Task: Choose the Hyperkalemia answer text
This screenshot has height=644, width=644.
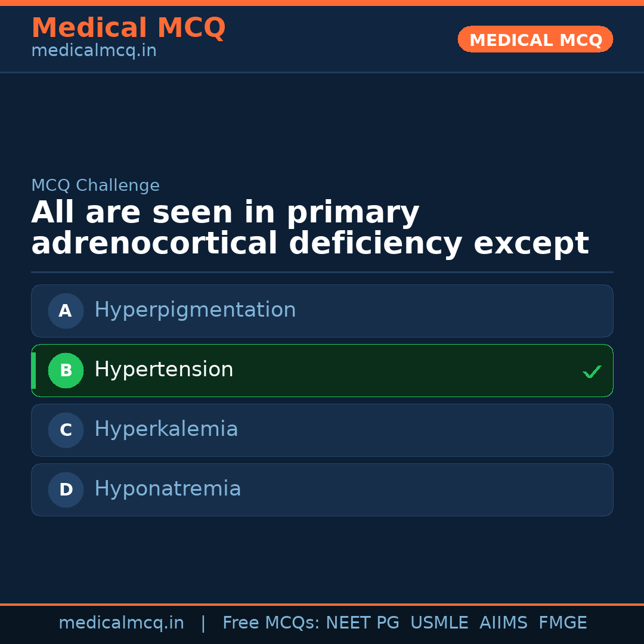Action: point(166,429)
